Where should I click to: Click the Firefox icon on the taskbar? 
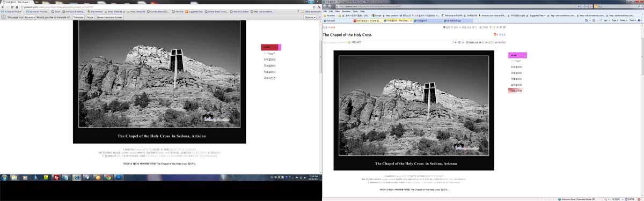[98, 177]
